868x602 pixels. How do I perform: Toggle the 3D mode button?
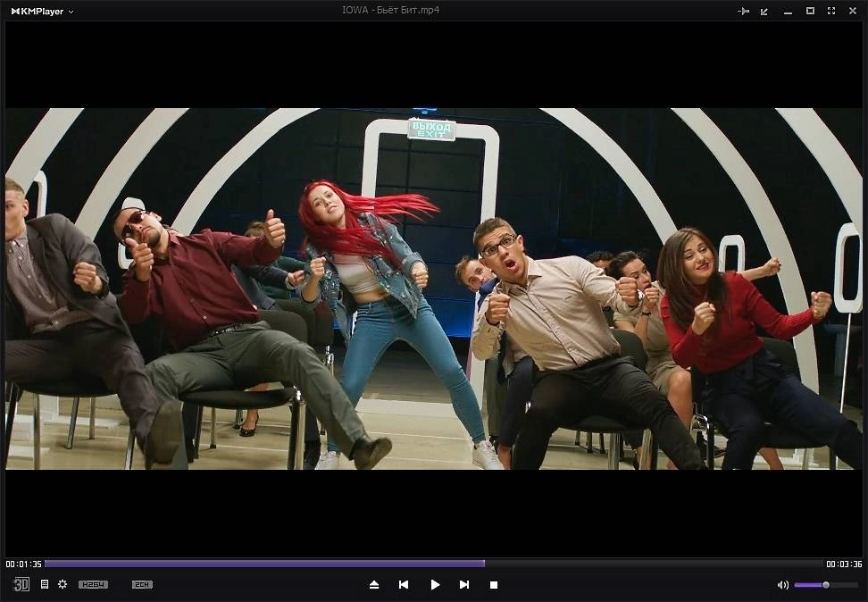point(21,584)
